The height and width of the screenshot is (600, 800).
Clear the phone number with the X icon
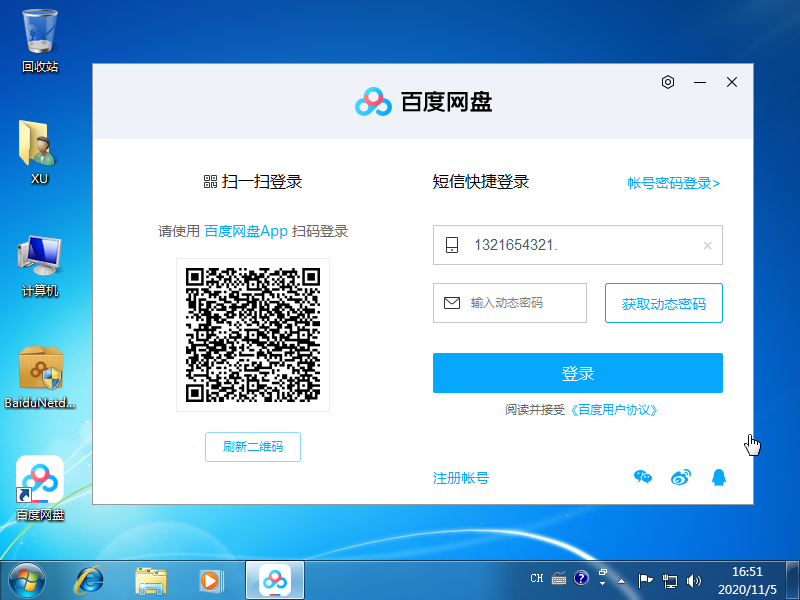pyautogui.click(x=707, y=245)
